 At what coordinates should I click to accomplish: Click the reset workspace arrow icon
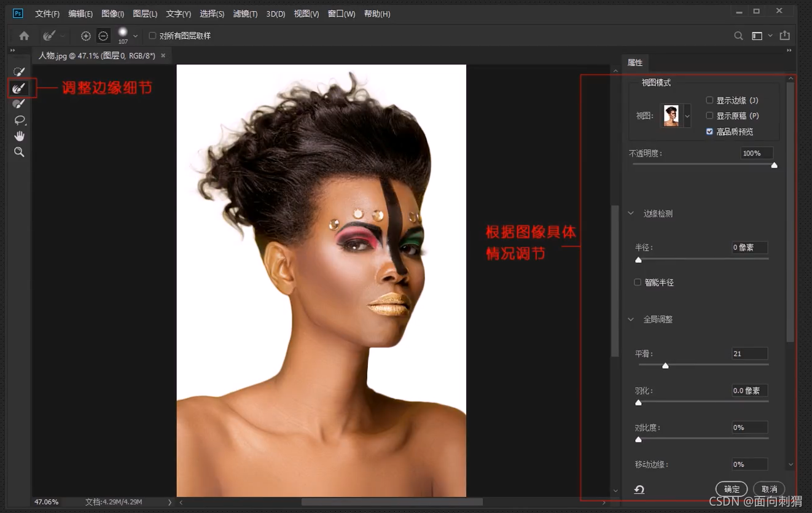pos(639,489)
